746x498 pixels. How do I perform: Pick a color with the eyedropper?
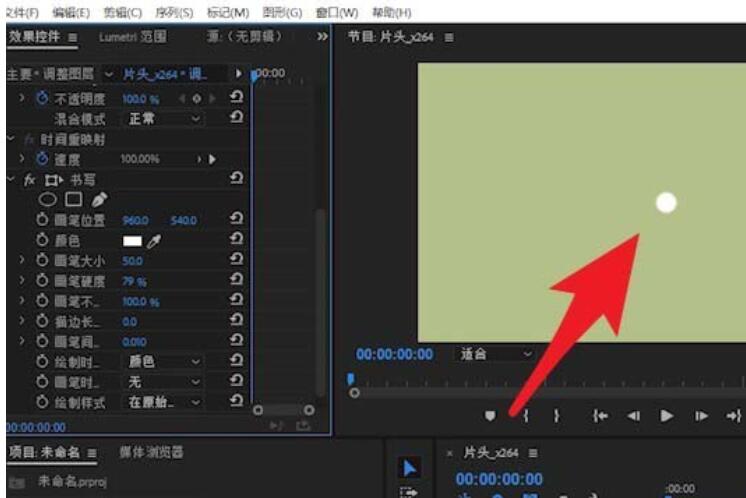point(154,241)
